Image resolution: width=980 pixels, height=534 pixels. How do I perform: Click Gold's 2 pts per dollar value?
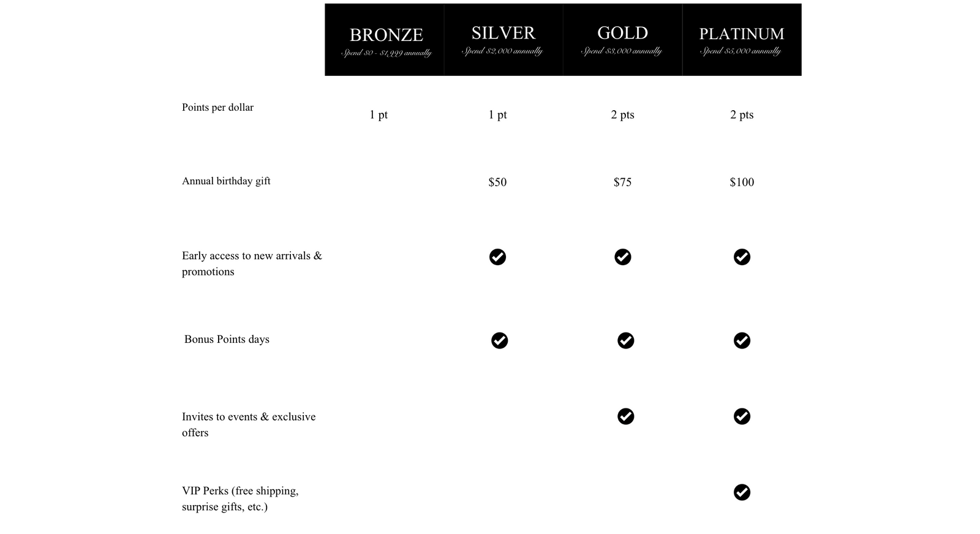[622, 115]
